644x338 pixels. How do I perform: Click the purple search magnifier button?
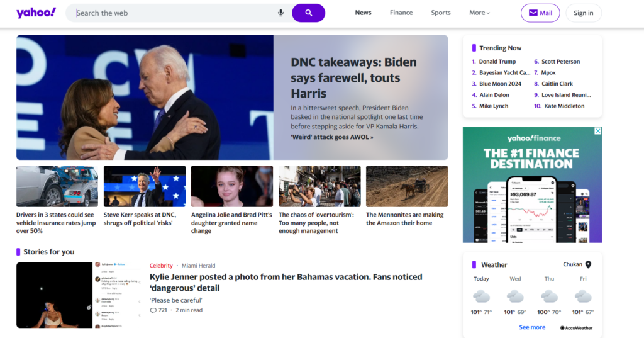click(308, 13)
